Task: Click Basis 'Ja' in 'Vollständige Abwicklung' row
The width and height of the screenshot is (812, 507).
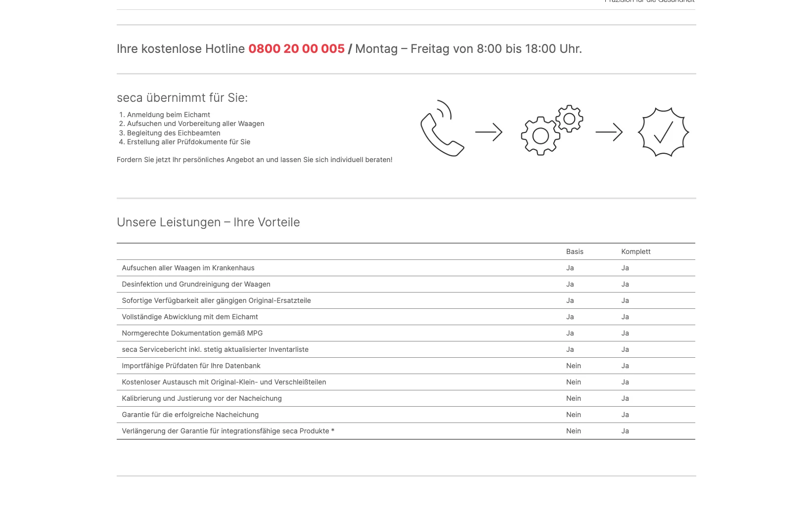Action: 570,317
